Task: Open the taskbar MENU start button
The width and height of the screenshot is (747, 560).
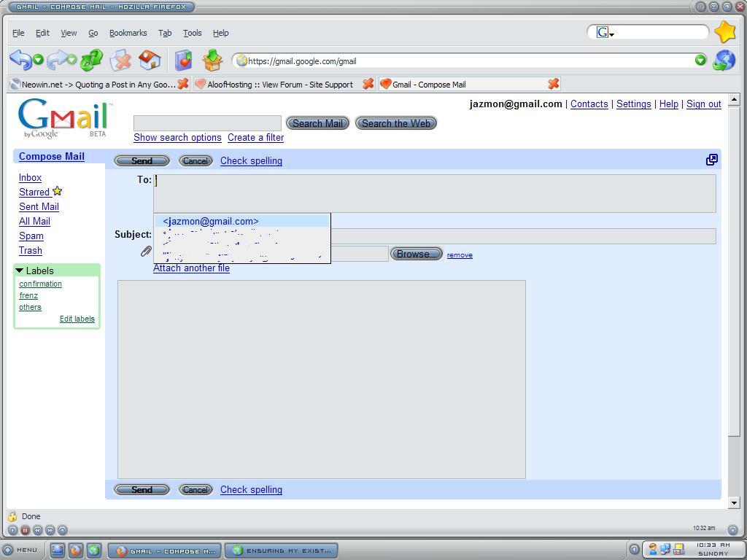Action: pyautogui.click(x=21, y=550)
